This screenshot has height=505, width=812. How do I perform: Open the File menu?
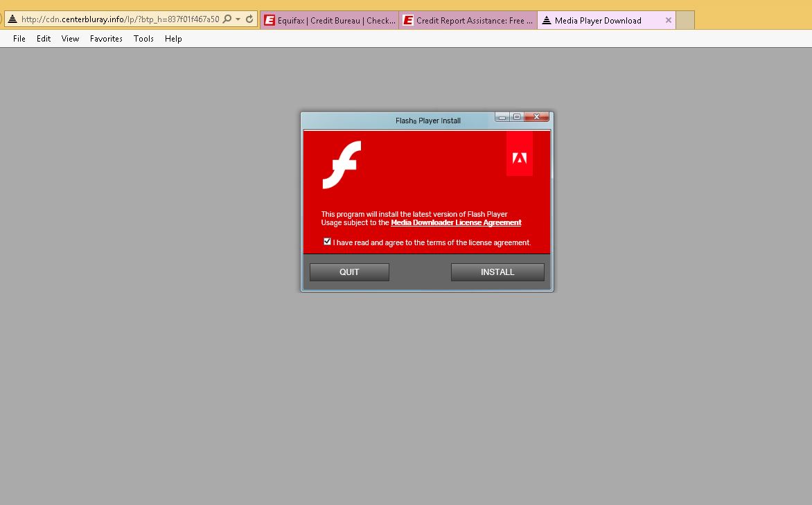19,39
